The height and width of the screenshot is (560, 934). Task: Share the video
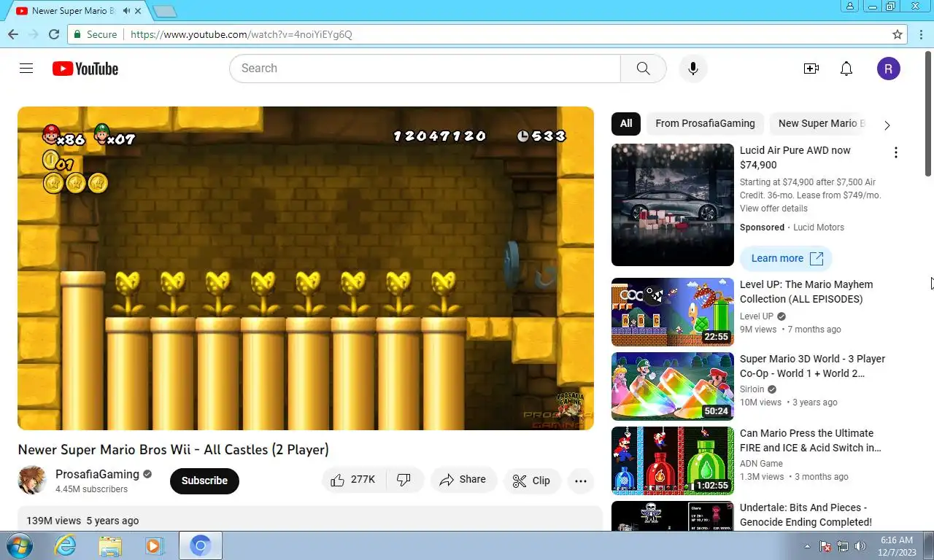pos(463,480)
